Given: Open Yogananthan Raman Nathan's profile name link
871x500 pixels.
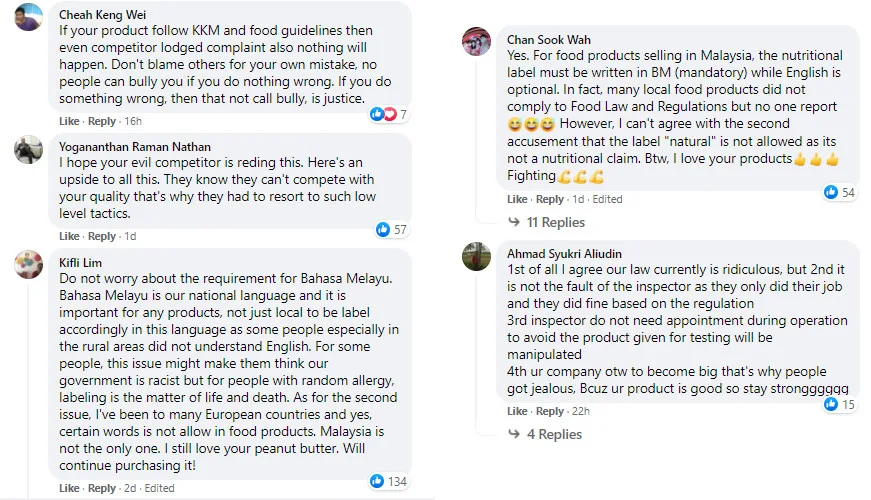Looking at the screenshot, I should pos(135,146).
